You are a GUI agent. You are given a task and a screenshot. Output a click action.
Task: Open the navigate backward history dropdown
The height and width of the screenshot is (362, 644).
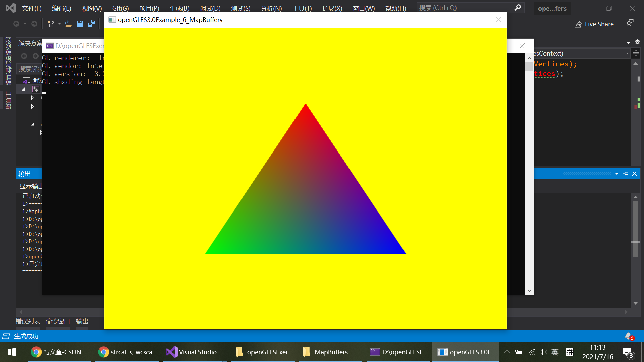click(x=25, y=24)
